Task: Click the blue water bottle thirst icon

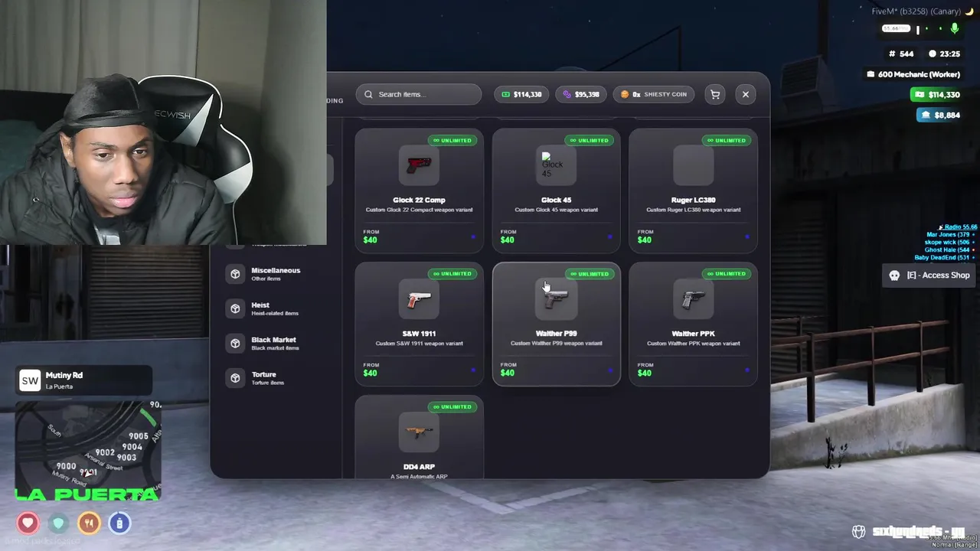Action: point(119,523)
